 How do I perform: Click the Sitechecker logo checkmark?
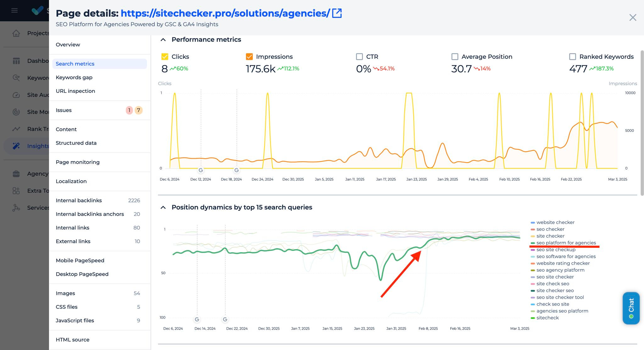37,10
